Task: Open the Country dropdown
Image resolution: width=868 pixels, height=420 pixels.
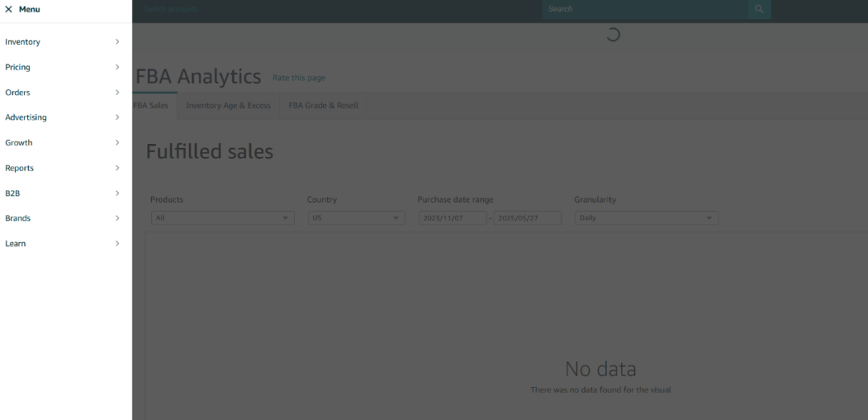Action: coord(356,218)
